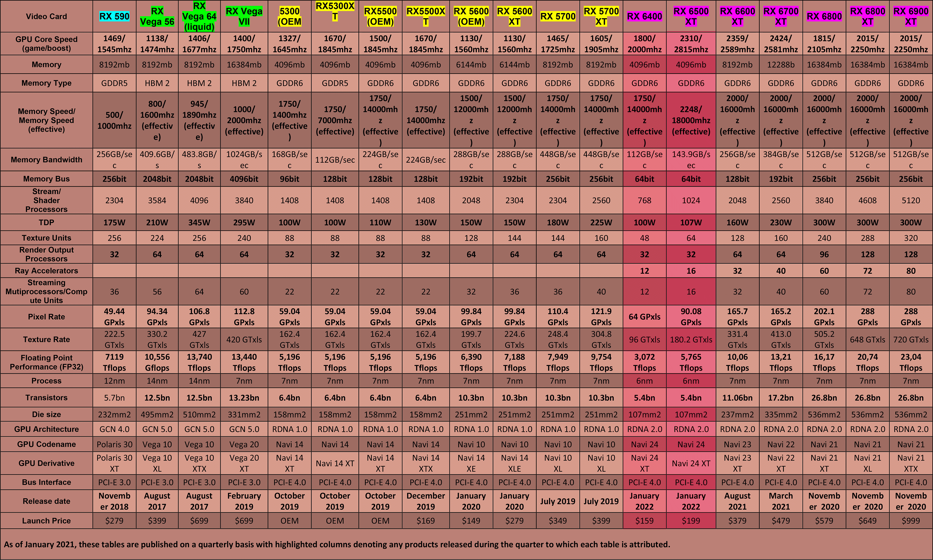Select the Texture Rate row label
This screenshot has width=933, height=560.
(x=46, y=339)
